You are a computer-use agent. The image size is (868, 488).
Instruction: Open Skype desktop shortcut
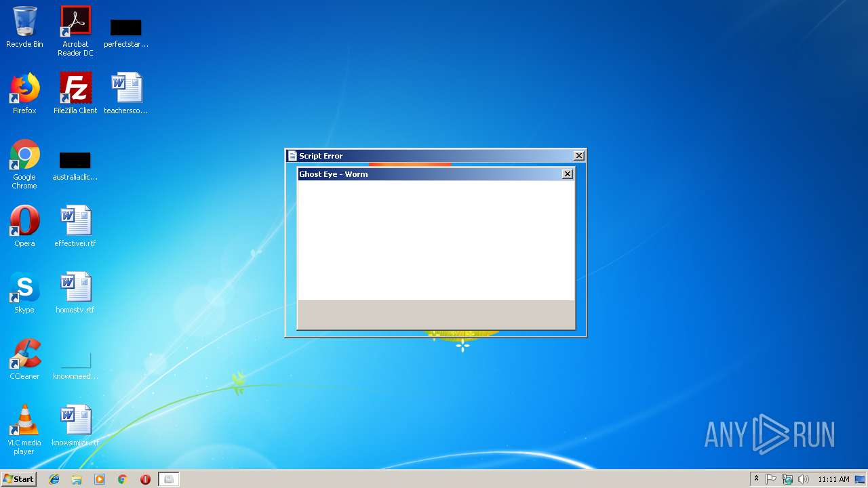coord(24,293)
